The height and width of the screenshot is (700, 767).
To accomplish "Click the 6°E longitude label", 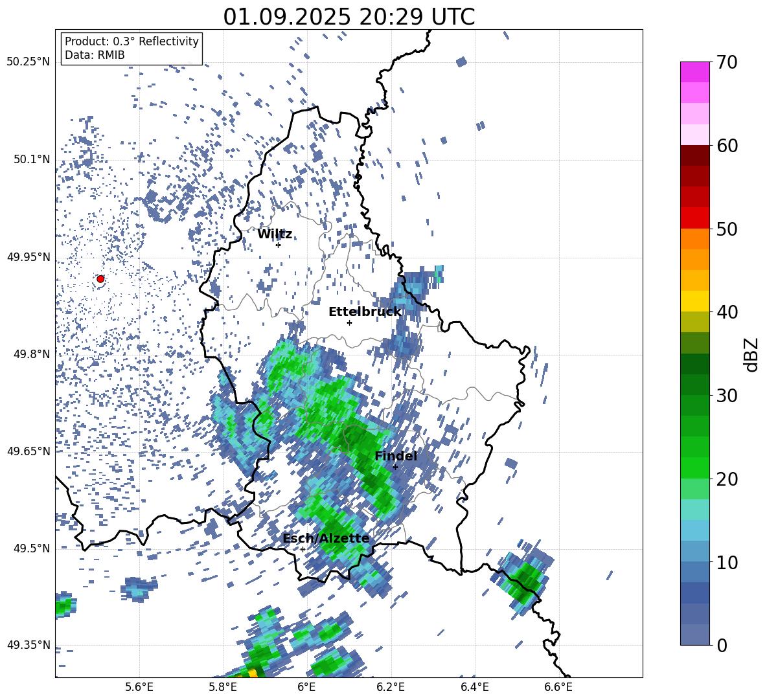I will pos(306,687).
